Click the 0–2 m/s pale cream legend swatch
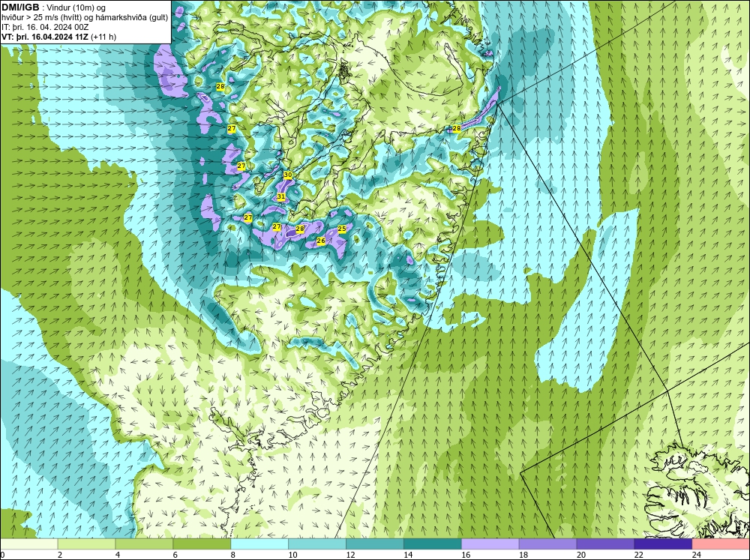The image size is (750, 560). point(29,544)
